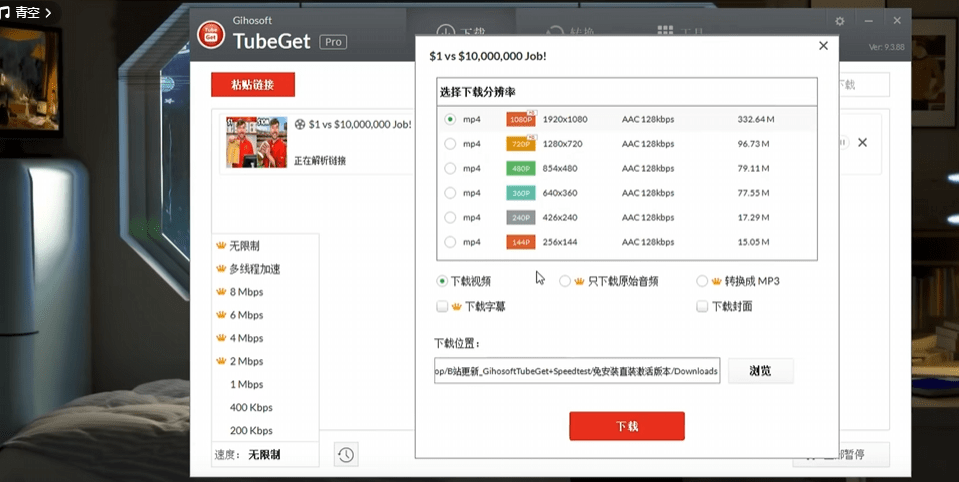
Task: Close the resolution selection dialog
Action: 823,46
